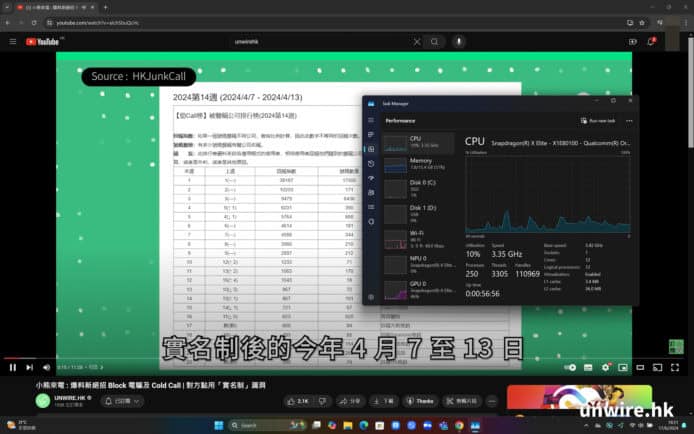The width and height of the screenshot is (694, 434).
Task: Click the Thanks button below the video
Action: [420, 400]
